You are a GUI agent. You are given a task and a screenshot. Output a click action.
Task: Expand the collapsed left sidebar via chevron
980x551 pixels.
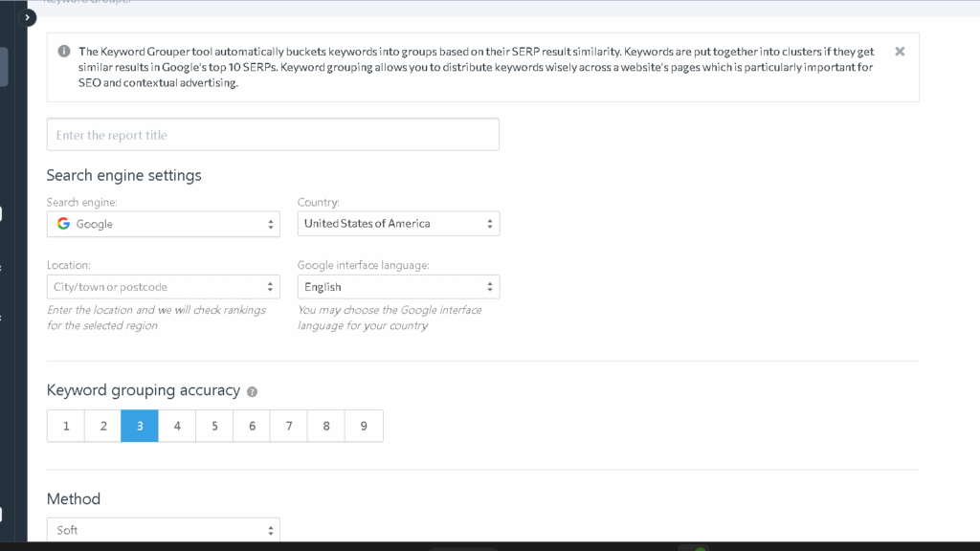point(29,17)
